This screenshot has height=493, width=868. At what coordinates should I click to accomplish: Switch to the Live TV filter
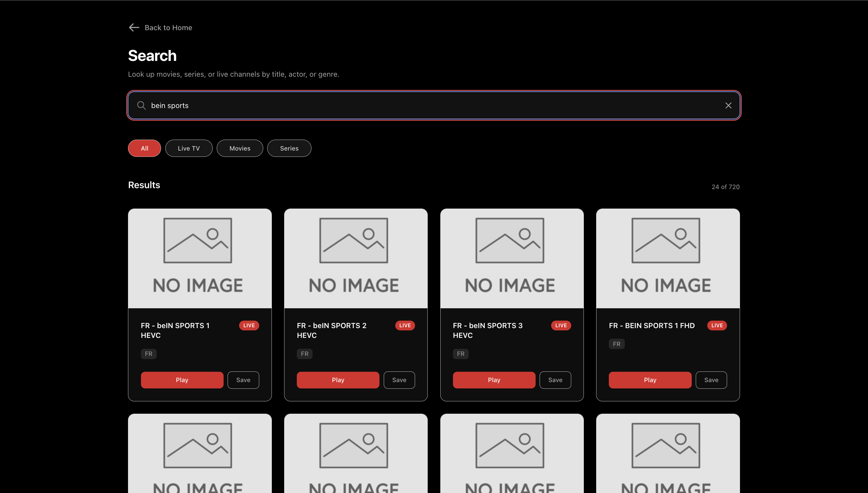coord(189,148)
